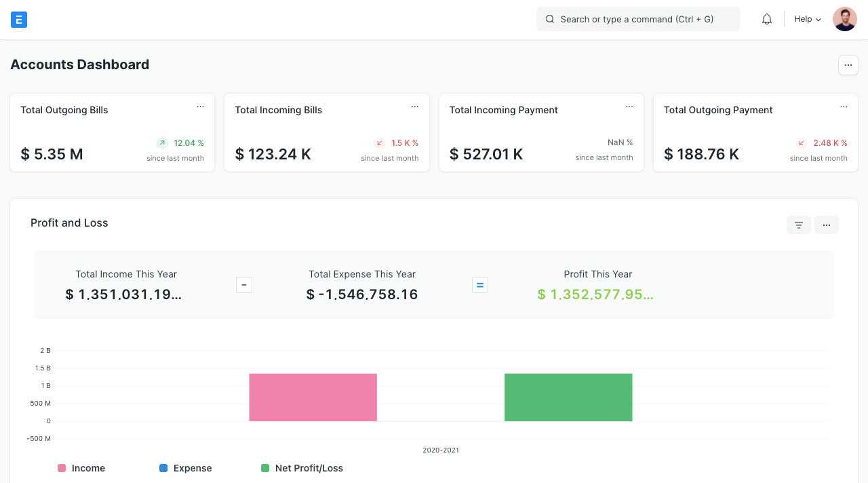The image size is (868, 483).
Task: Open Total Outgoing Bills card options
Action: [x=200, y=107]
